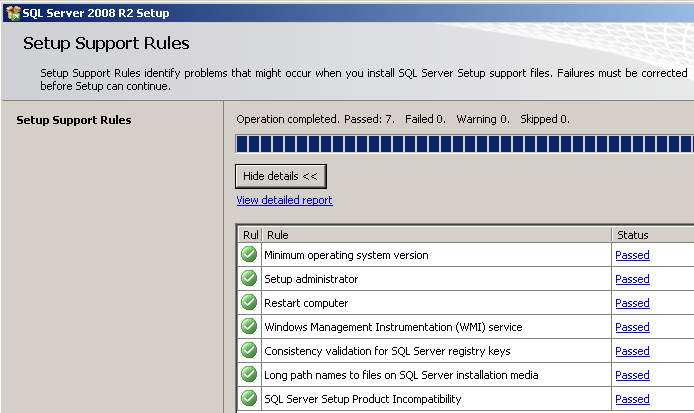Select the Setup administrator rule text
The width and height of the screenshot is (694, 413).
pyautogui.click(x=311, y=279)
